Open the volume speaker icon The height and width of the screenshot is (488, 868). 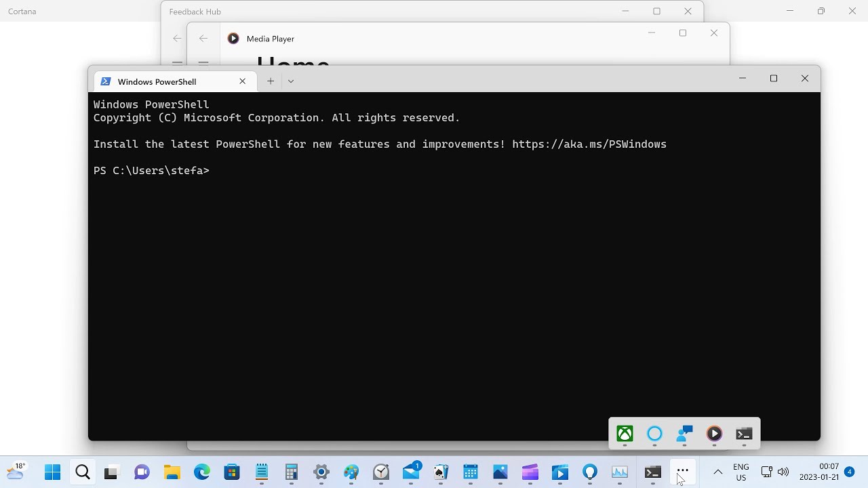(783, 472)
